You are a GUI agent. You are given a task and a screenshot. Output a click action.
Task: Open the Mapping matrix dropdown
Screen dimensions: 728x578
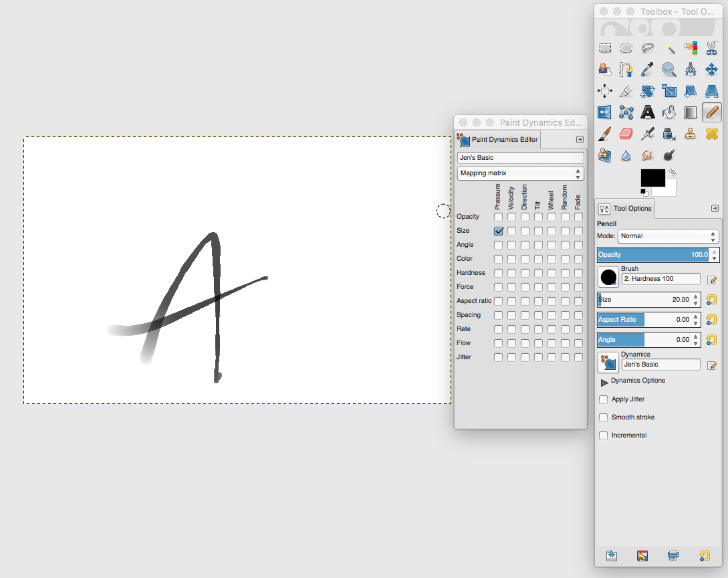tap(521, 173)
